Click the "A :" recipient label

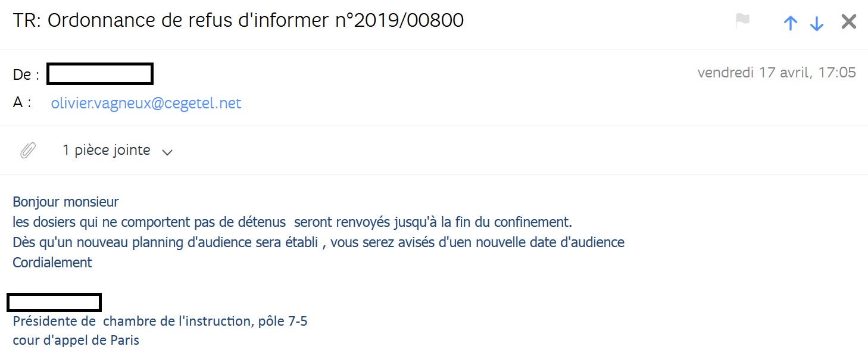22,102
